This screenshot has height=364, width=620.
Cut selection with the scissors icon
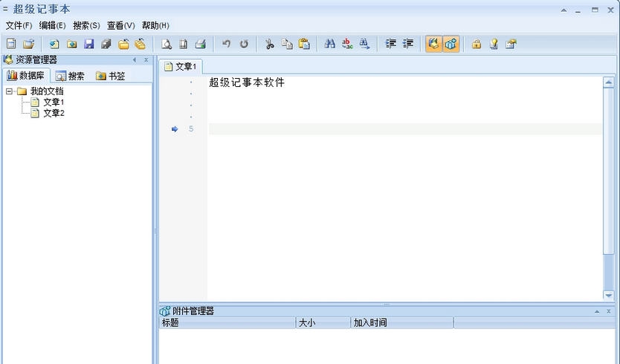tap(270, 44)
